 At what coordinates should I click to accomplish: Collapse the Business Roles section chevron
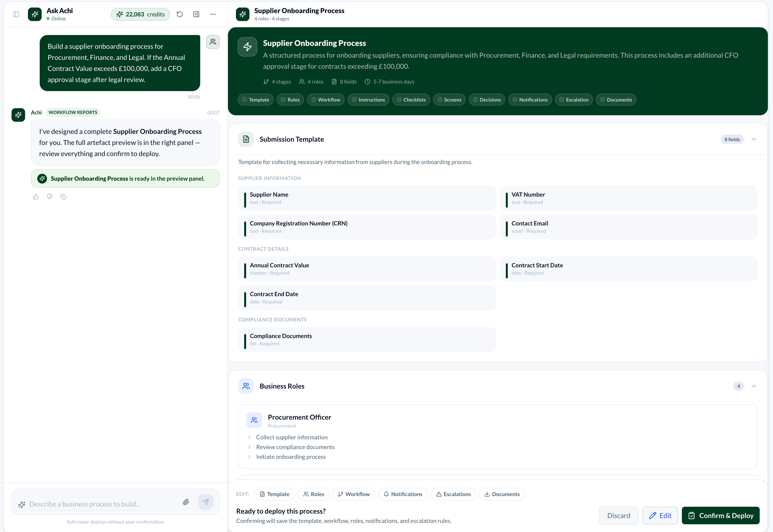754,386
